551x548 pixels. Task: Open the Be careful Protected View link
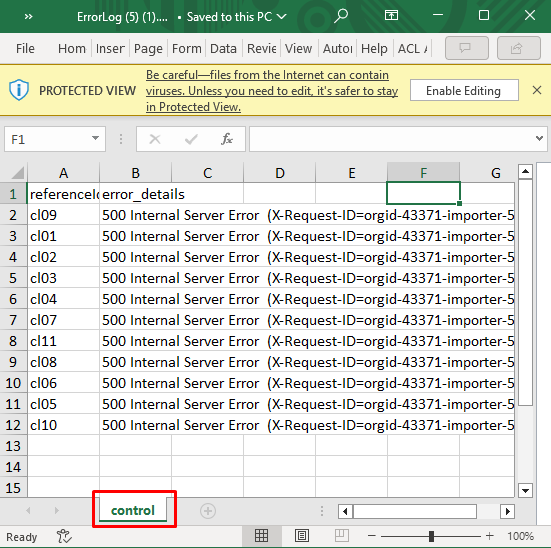click(272, 91)
